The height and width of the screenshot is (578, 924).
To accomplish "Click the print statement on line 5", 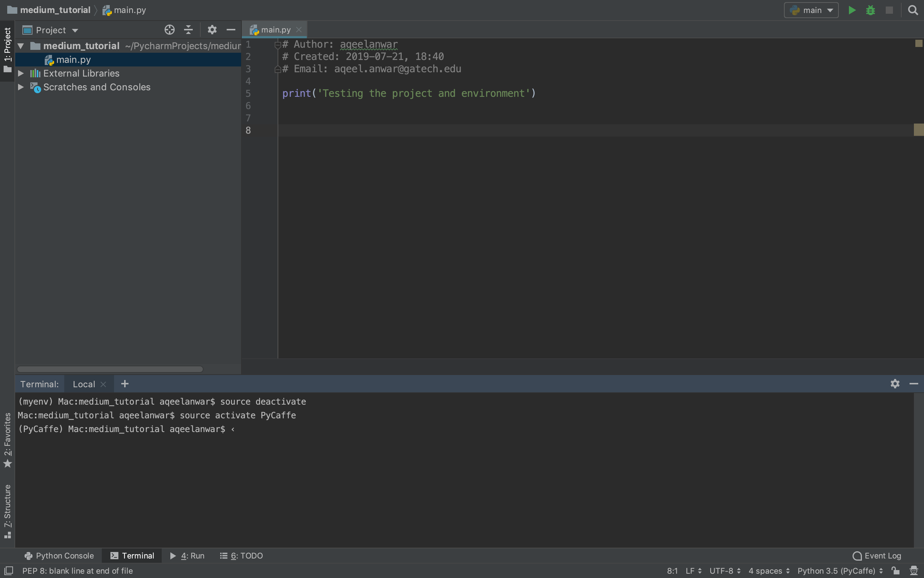I will click(409, 93).
